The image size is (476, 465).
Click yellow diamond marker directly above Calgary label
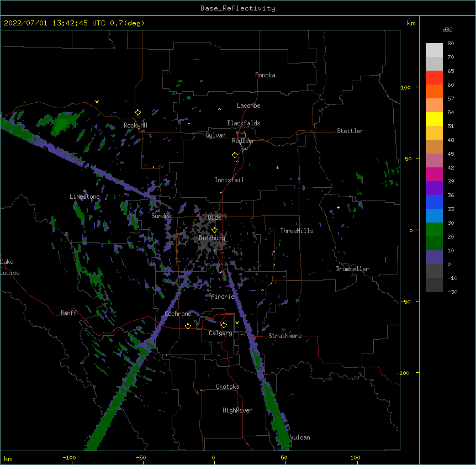tap(224, 325)
